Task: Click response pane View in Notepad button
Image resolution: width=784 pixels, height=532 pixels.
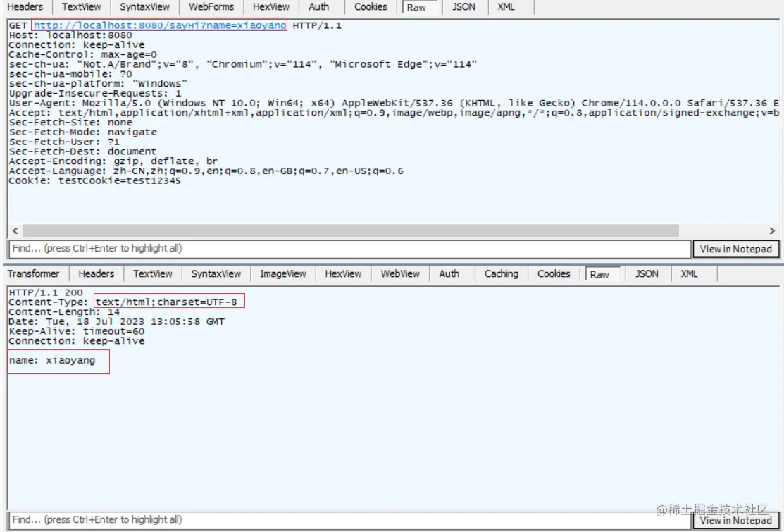Action: point(735,521)
